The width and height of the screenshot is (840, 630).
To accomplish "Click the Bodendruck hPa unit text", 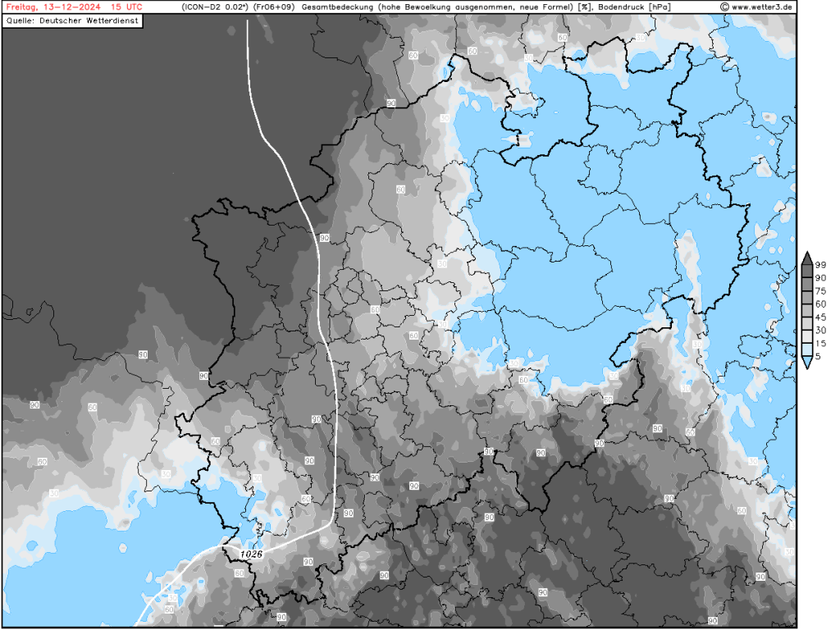I will click(x=632, y=7).
